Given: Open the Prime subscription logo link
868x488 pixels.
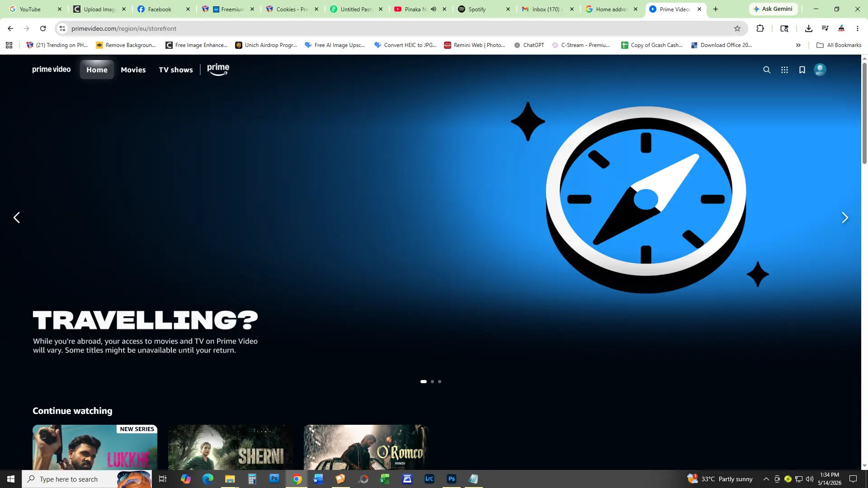Looking at the screenshot, I should point(218,70).
